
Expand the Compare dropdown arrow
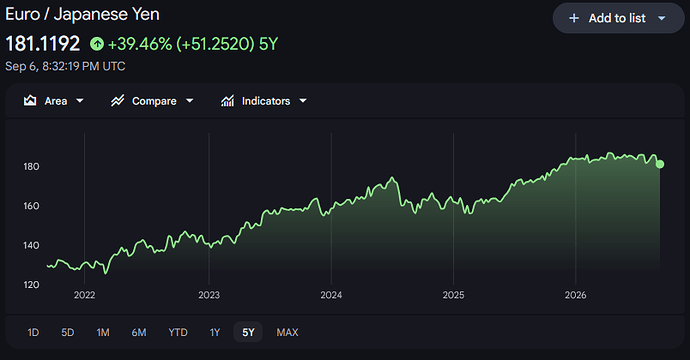(x=190, y=101)
